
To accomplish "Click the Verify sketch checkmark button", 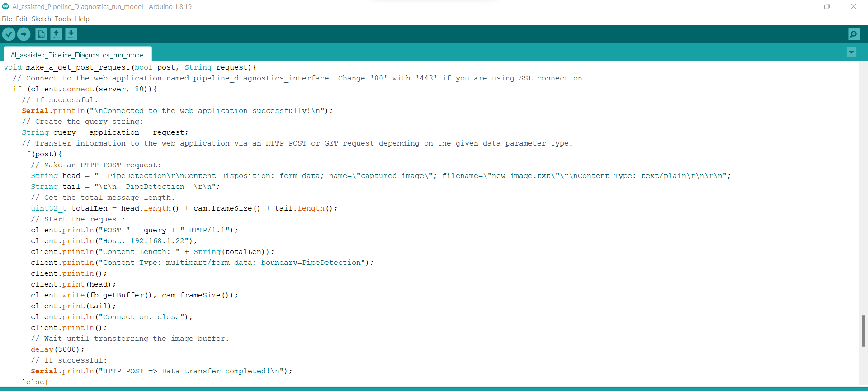I will coord(9,34).
